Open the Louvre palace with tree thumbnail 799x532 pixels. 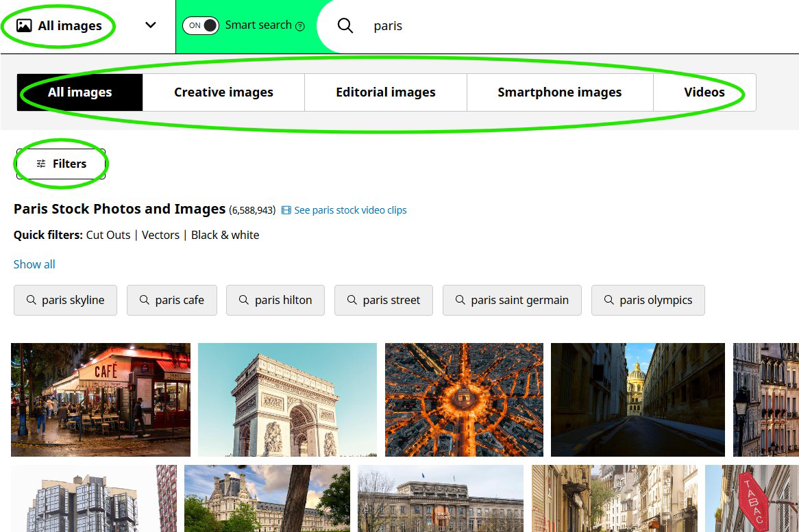(267, 498)
